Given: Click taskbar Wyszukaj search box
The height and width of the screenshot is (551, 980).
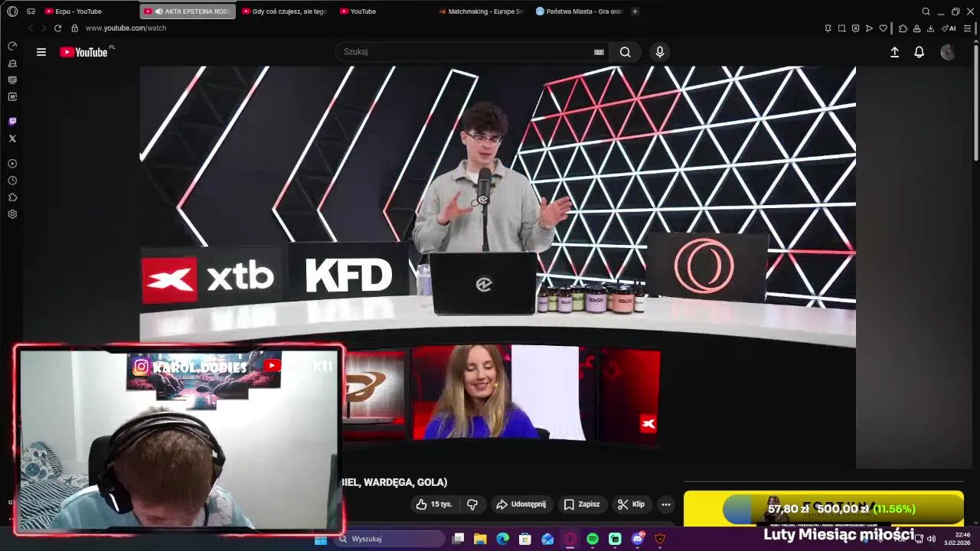Looking at the screenshot, I should click(387, 539).
